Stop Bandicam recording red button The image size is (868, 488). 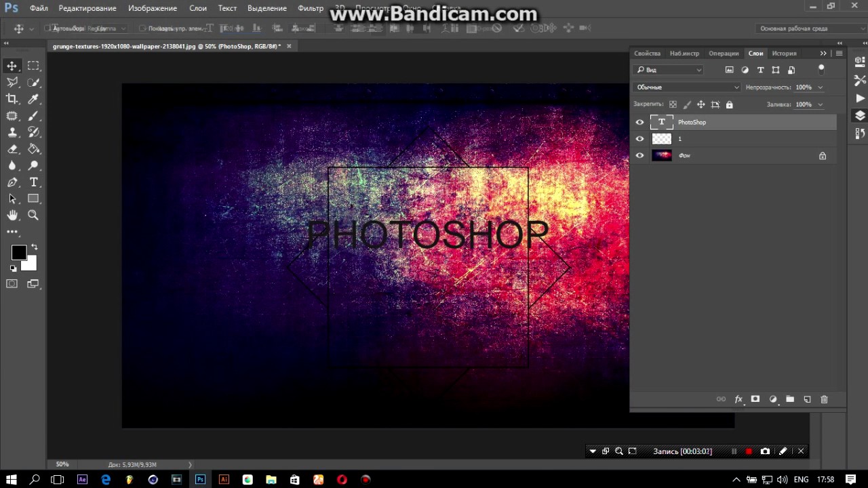749,451
